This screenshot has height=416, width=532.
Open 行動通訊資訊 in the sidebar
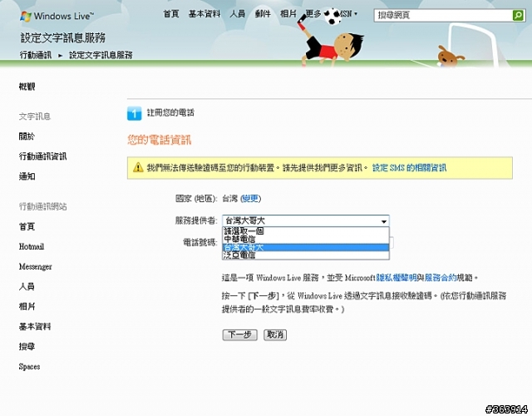(42, 156)
